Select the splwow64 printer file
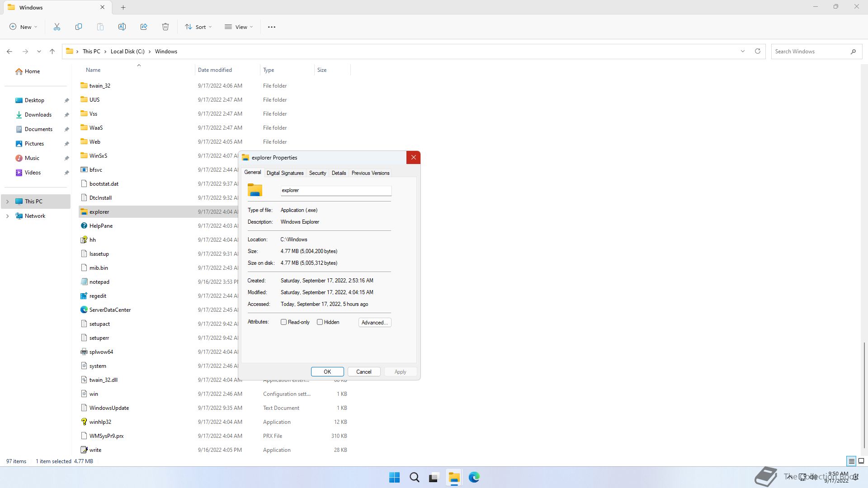Viewport: 868px width, 488px height. coord(101,352)
